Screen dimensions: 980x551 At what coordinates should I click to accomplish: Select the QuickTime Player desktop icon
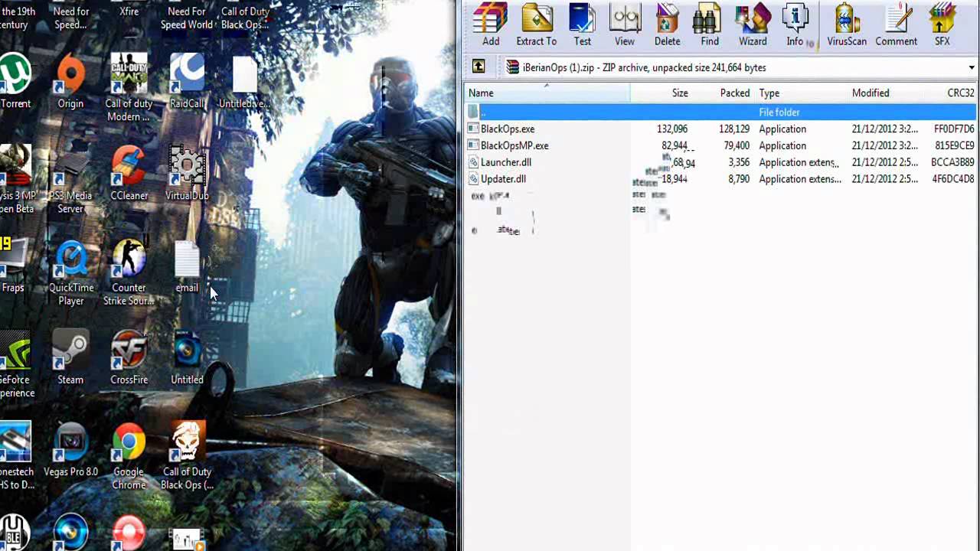coord(70,272)
